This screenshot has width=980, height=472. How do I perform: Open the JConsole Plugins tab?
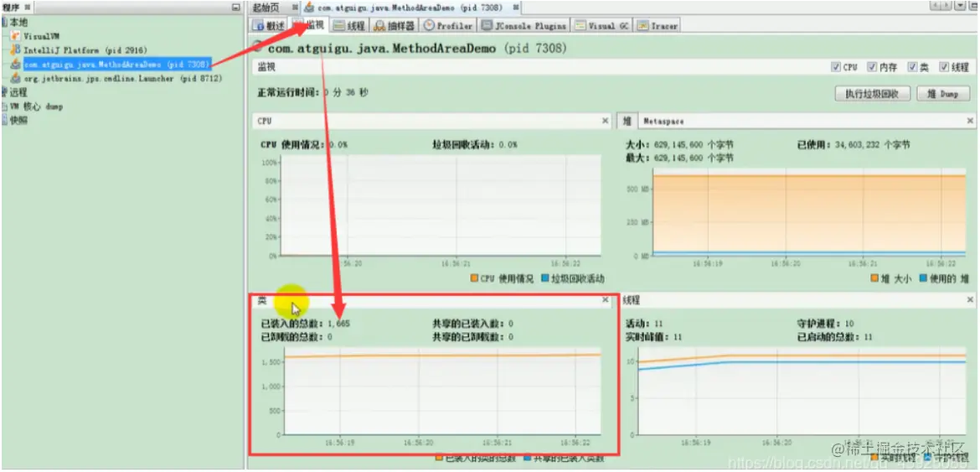coord(524,26)
